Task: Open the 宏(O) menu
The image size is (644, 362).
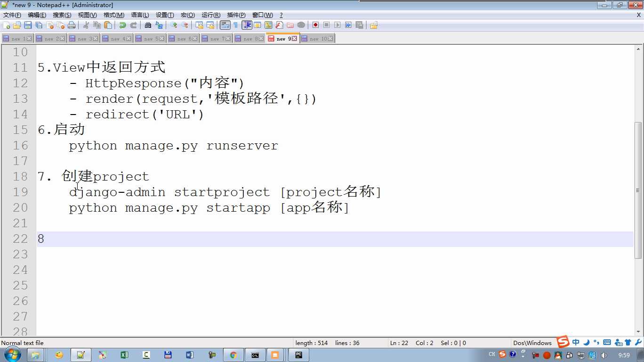Action: 187,15
